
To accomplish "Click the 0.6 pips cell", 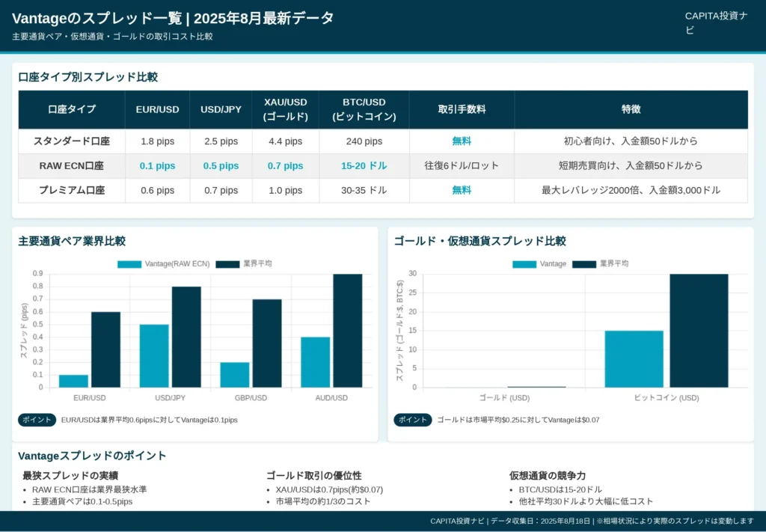I will (x=157, y=190).
